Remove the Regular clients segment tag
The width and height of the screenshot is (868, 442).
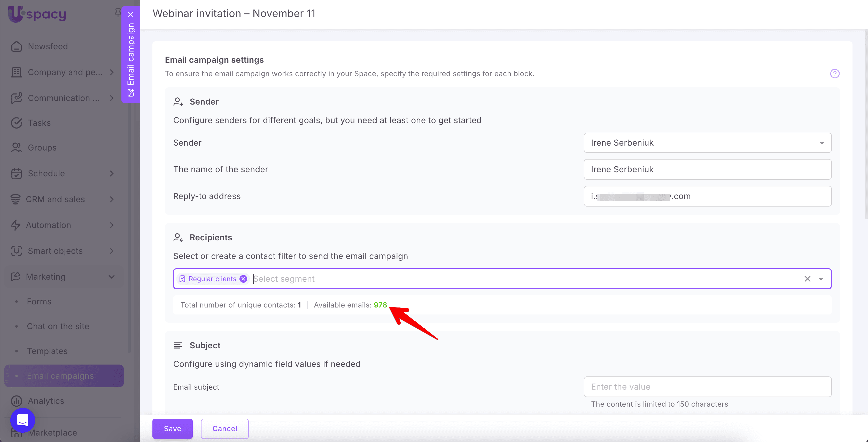point(243,279)
